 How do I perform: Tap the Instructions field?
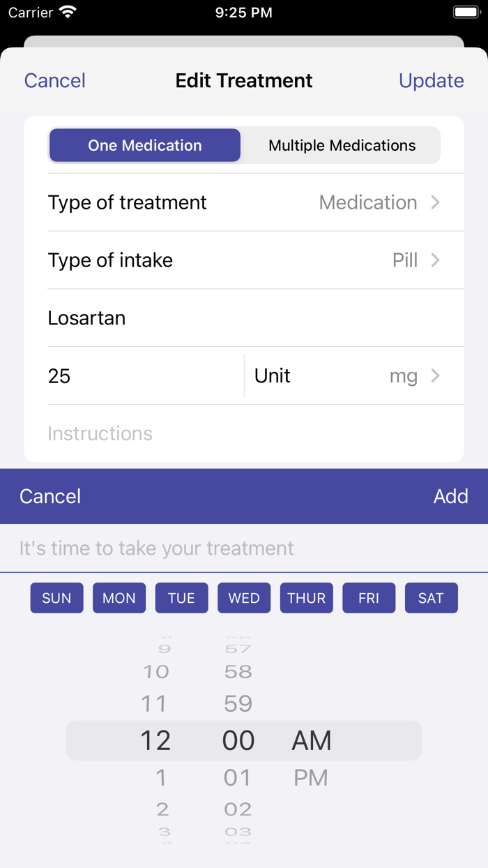coord(100,433)
